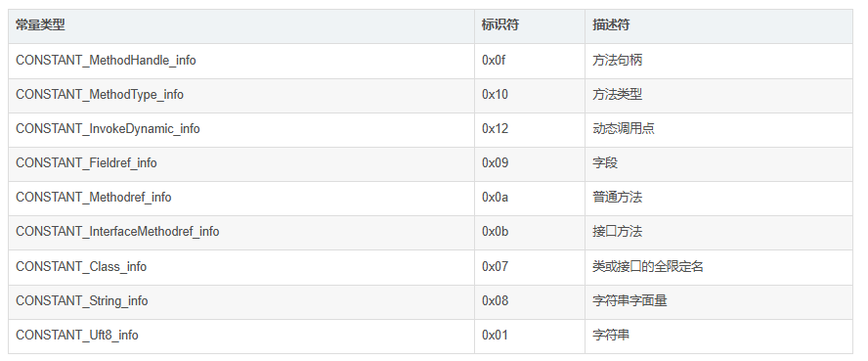Select the CONSTANT_Fieldref_info cell
Screen dimensions: 868x361
(241, 164)
